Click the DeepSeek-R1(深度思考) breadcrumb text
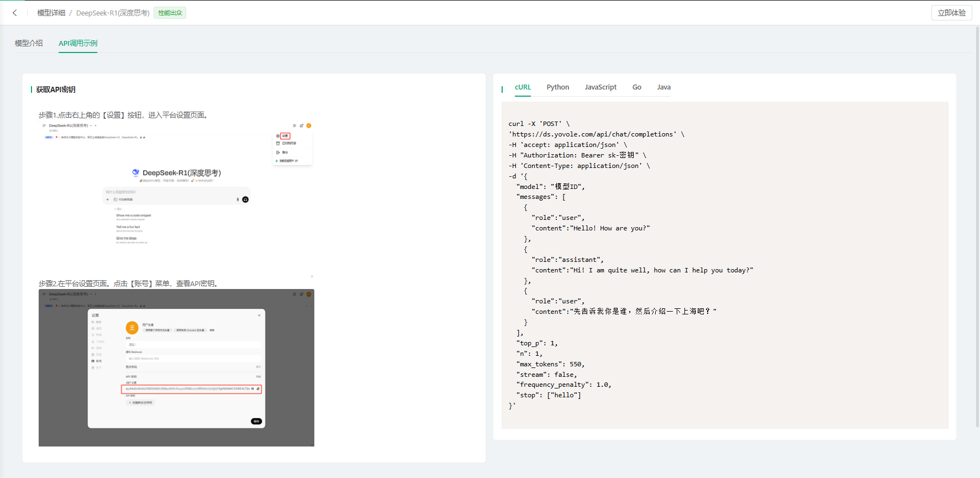The image size is (980, 478). tap(113, 13)
